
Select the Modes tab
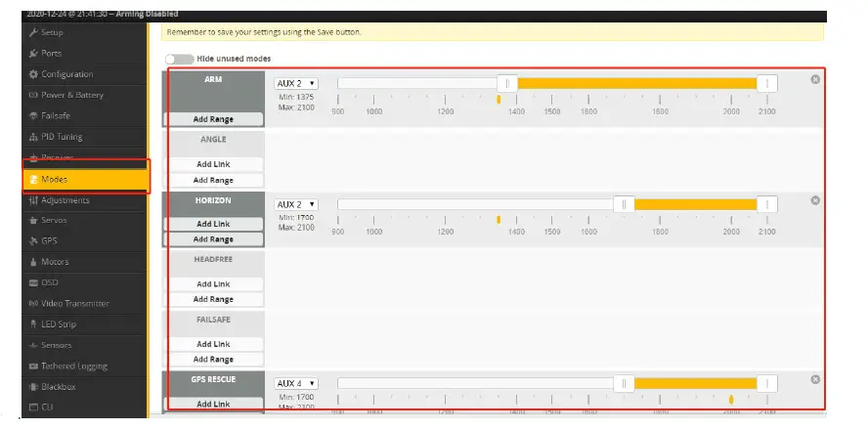click(x=86, y=179)
